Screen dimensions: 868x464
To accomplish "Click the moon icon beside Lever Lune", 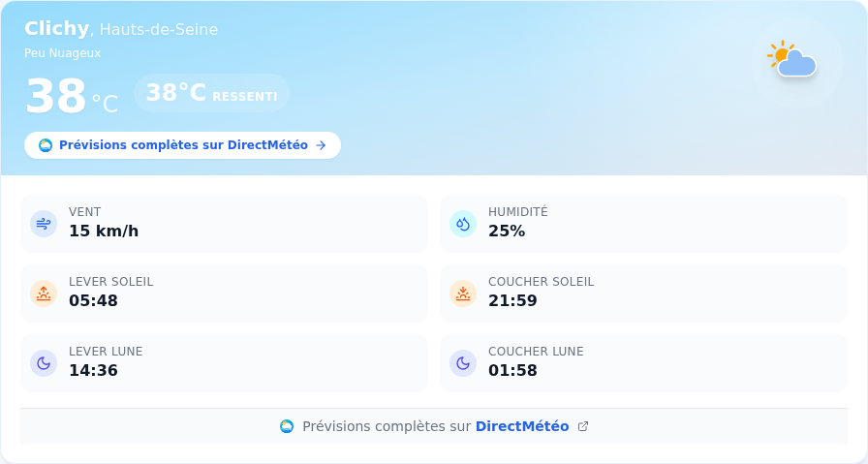I will click(44, 363).
